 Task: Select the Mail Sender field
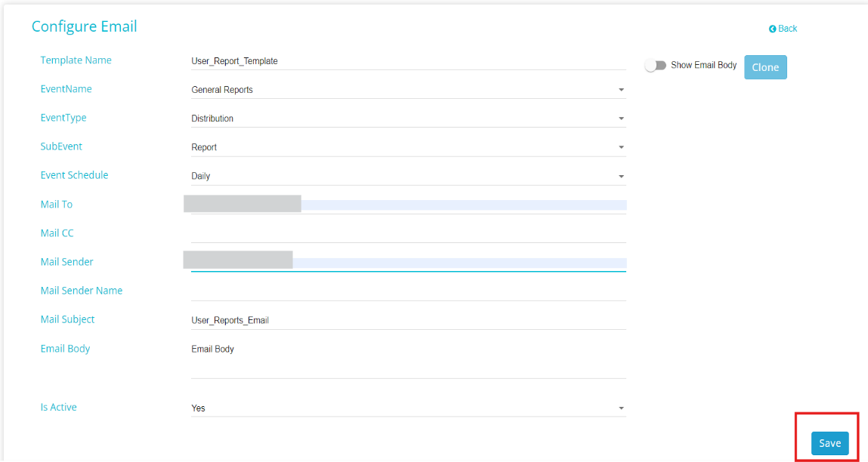coord(409,262)
